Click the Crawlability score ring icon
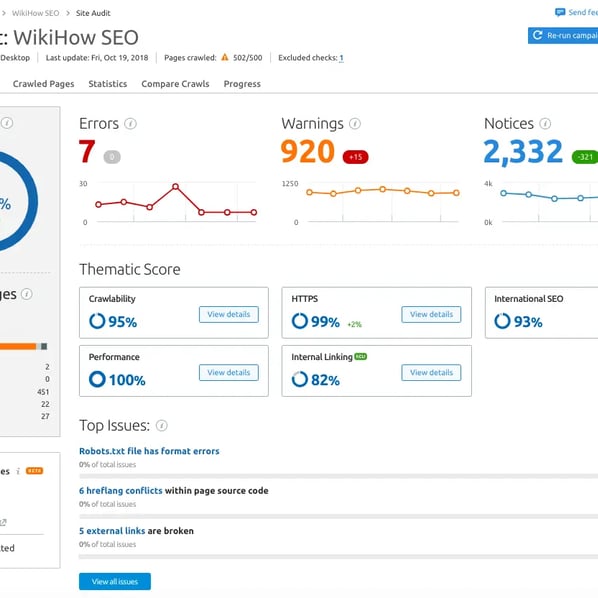The width and height of the screenshot is (598, 598). click(x=97, y=321)
